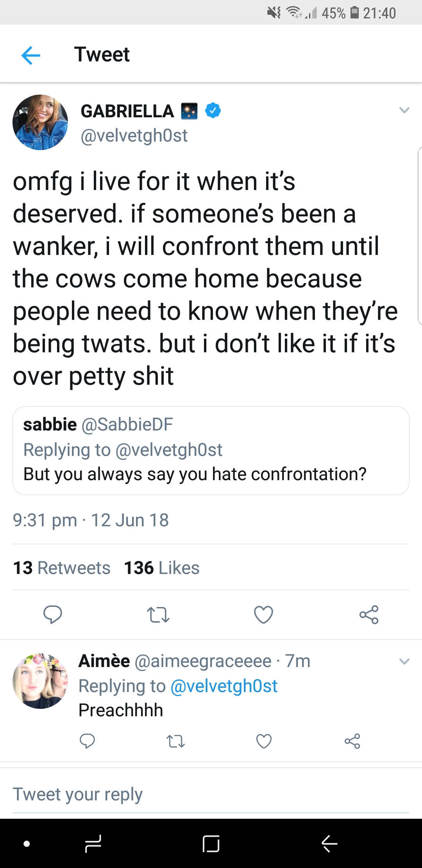This screenshot has width=422, height=868.
Task: View the 136 Likes list
Action: click(x=162, y=568)
